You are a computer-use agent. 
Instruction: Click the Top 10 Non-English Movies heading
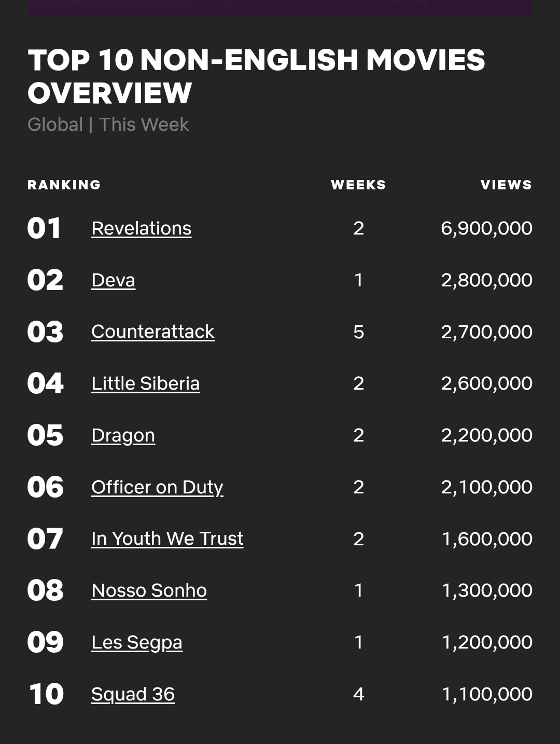pos(256,76)
